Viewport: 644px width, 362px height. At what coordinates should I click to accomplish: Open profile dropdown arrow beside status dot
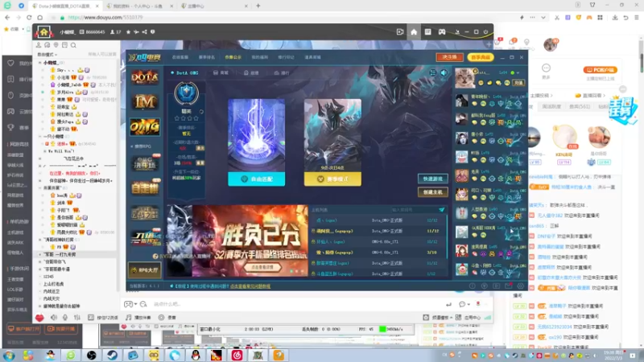point(518,72)
